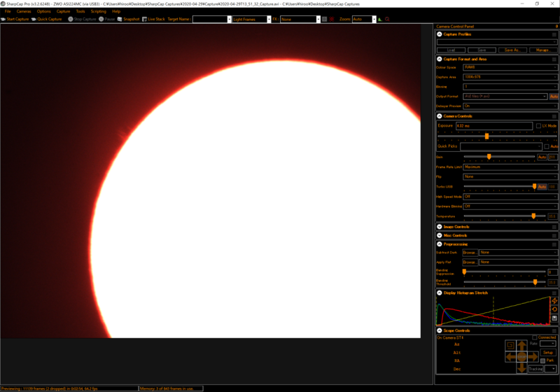The image size is (560, 392).
Task: Click the lightning auto-stretch icon on histogram
Action: [554, 301]
